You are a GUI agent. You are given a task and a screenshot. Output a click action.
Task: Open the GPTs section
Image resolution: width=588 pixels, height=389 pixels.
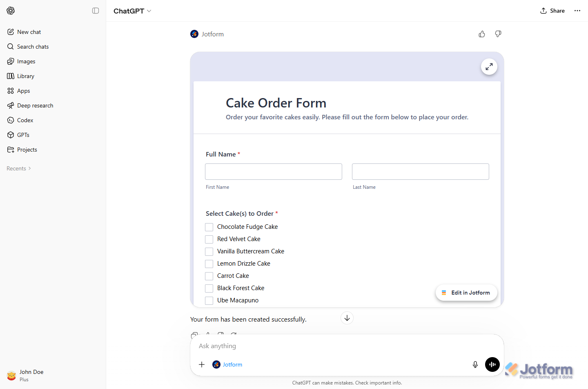23,134
